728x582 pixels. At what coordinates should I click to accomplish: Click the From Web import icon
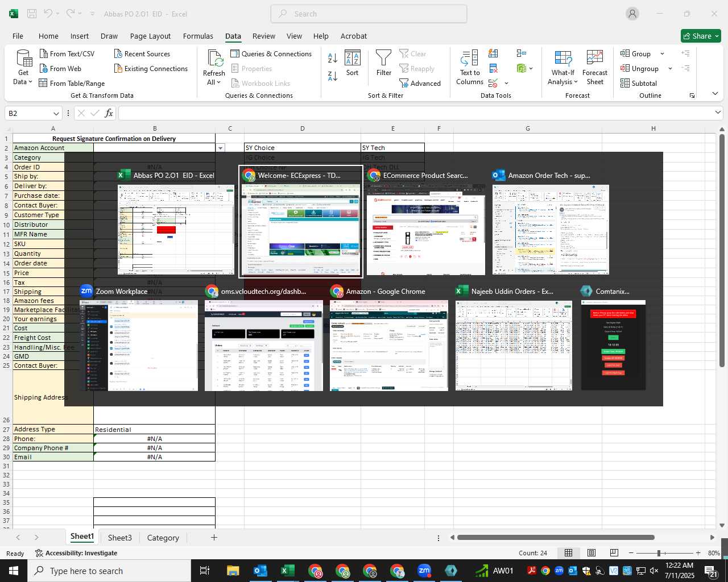[44, 68]
